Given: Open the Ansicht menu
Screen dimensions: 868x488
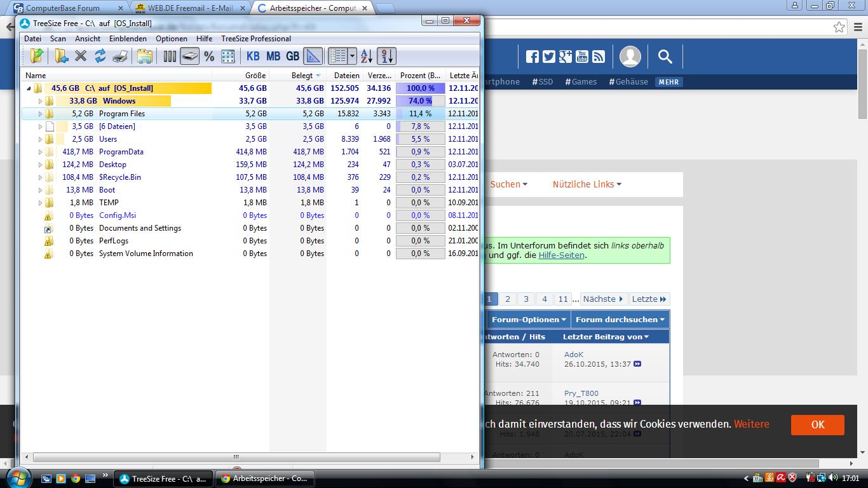Looking at the screenshot, I should point(88,39).
